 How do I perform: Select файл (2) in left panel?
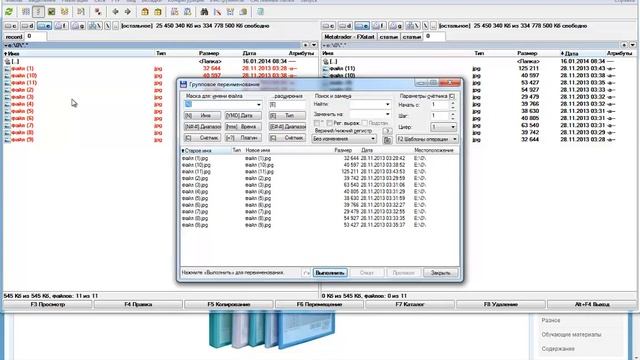pos(22,90)
